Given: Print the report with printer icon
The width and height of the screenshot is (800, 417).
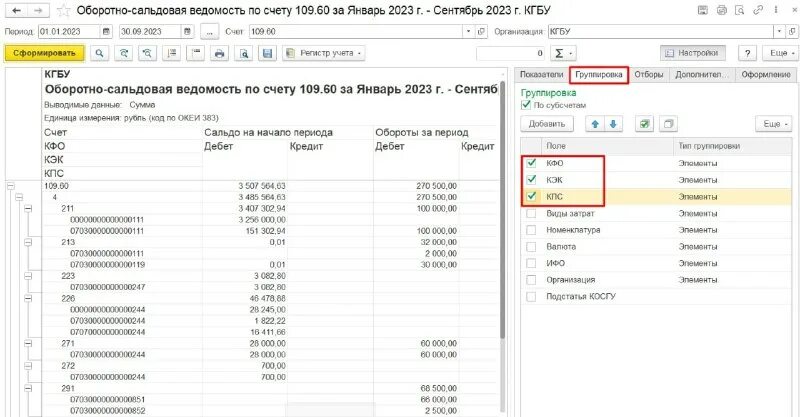Looking at the screenshot, I should (x=219, y=53).
